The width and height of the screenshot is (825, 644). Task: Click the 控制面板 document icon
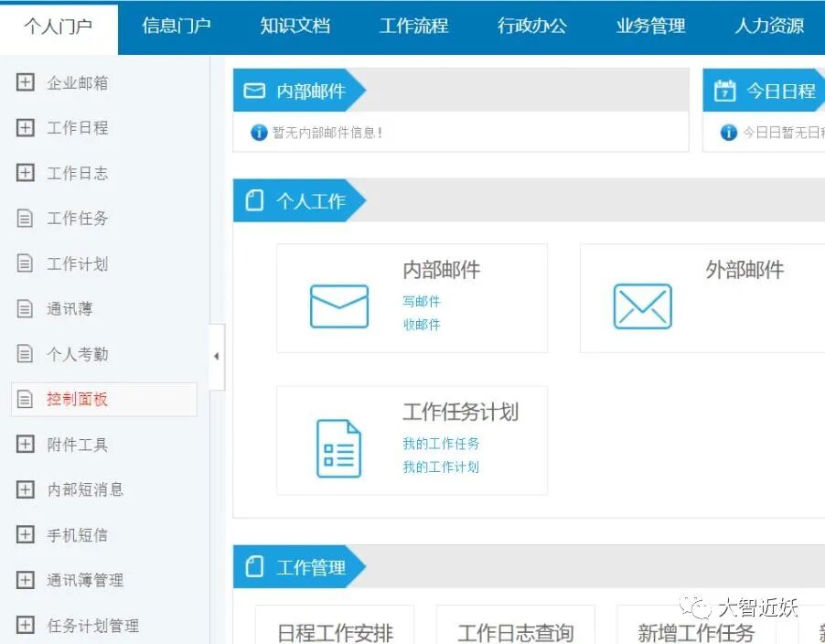coord(25,400)
